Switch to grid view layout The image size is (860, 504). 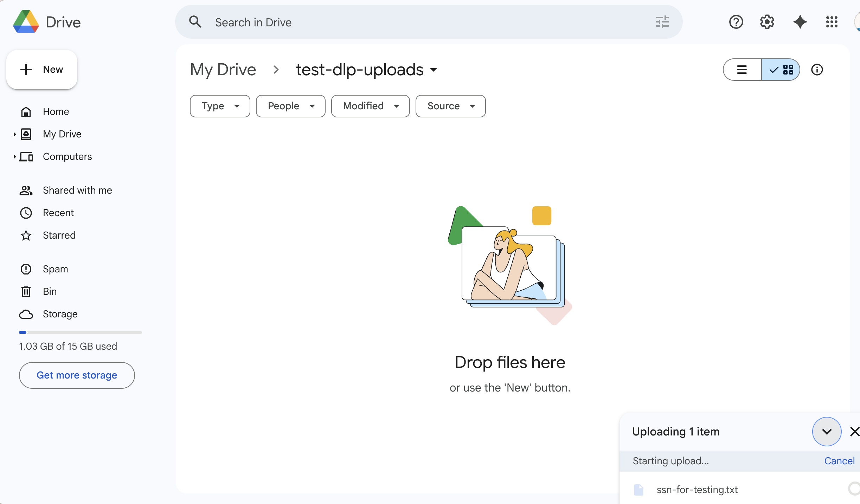pyautogui.click(x=782, y=70)
